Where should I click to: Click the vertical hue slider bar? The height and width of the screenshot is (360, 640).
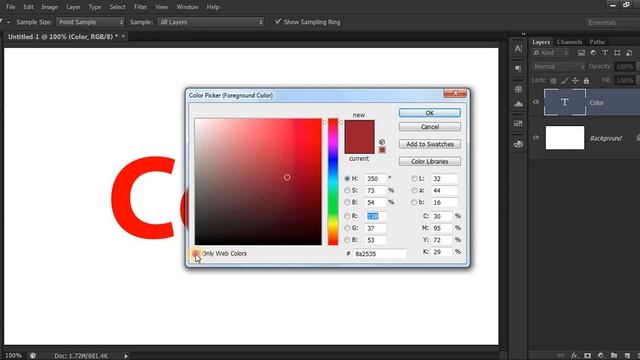click(333, 182)
